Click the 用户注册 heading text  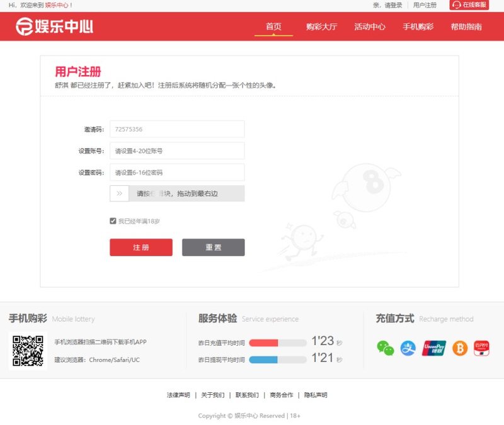(x=78, y=71)
